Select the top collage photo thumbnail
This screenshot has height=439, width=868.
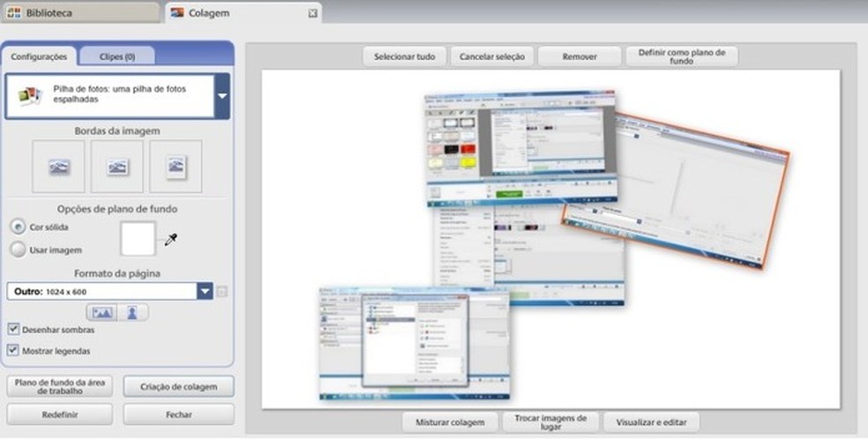click(x=520, y=147)
